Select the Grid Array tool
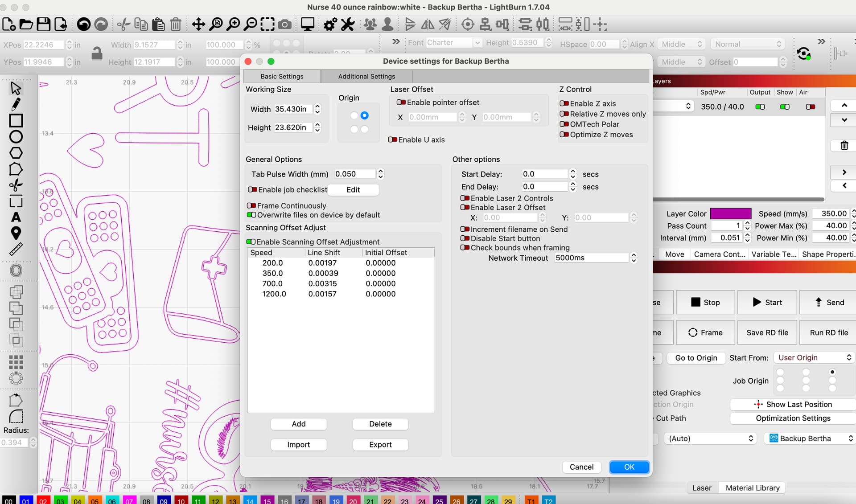This screenshot has height=504, width=856. 16,362
